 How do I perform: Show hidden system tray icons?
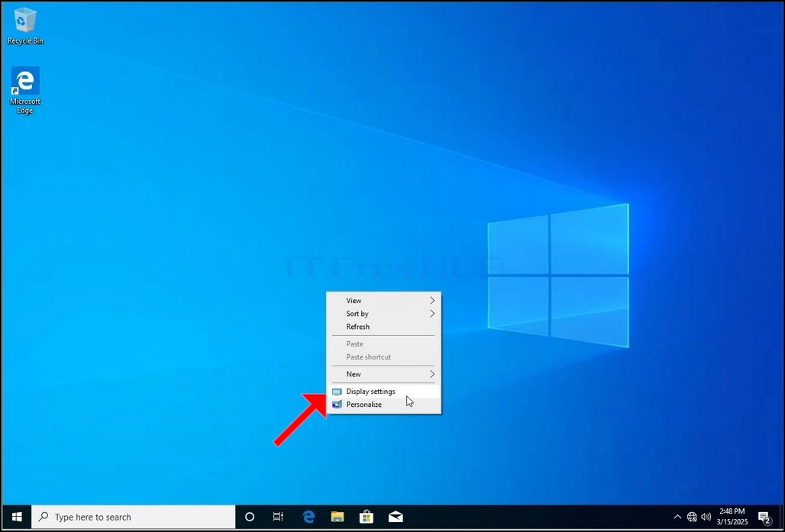point(677,517)
